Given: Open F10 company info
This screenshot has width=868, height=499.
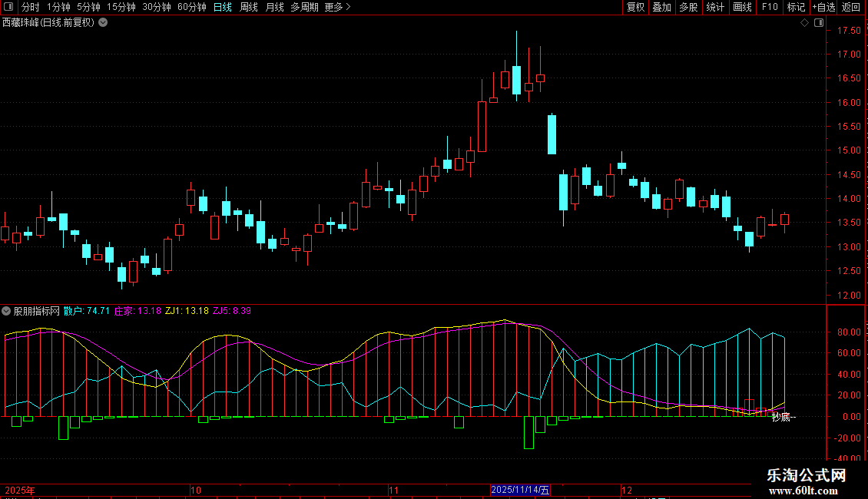Looking at the screenshot, I should click(x=770, y=7).
